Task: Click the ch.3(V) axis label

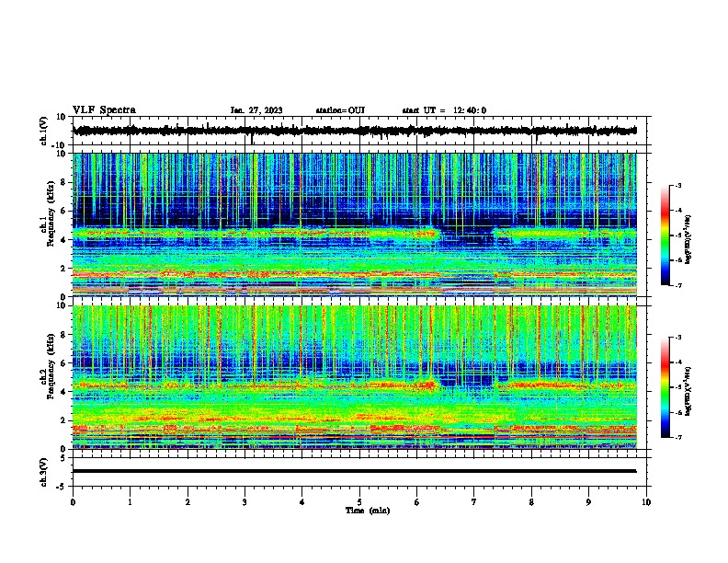Action: coord(44,472)
